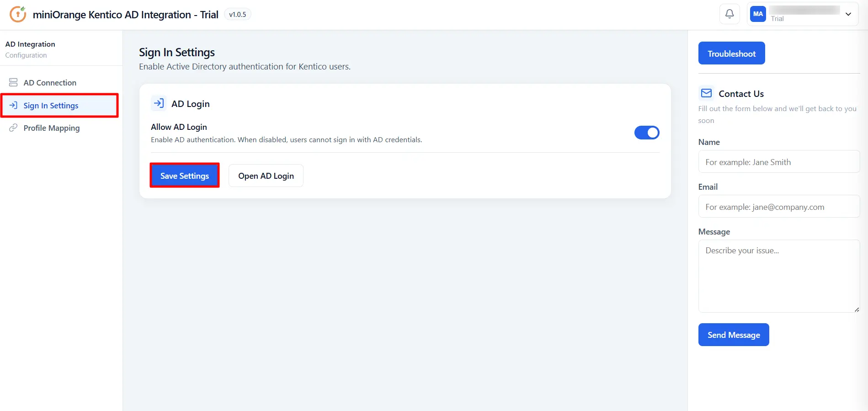The width and height of the screenshot is (868, 411).
Task: Click the Open AD Login button
Action: pyautogui.click(x=266, y=176)
